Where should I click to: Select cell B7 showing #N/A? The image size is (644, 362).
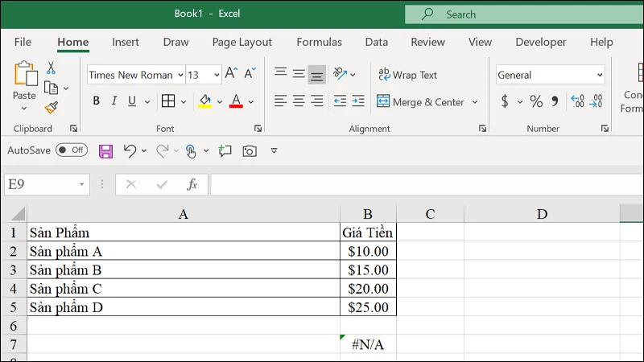(x=368, y=344)
